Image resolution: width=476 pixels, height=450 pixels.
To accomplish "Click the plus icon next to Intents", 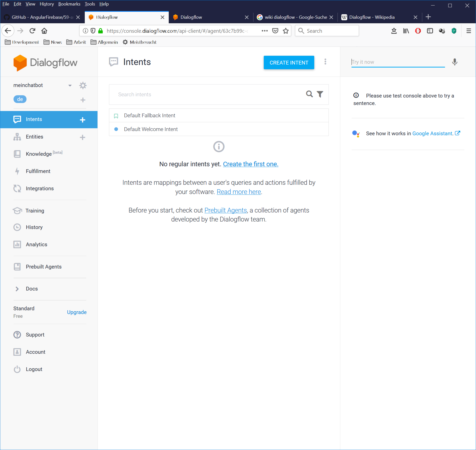I will point(82,120).
